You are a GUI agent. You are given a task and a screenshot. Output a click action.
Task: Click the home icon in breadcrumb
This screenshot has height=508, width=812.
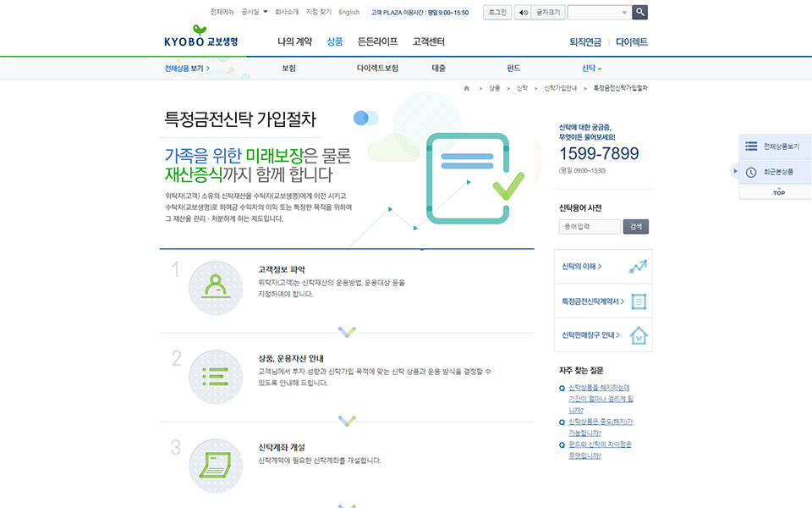[x=466, y=88]
